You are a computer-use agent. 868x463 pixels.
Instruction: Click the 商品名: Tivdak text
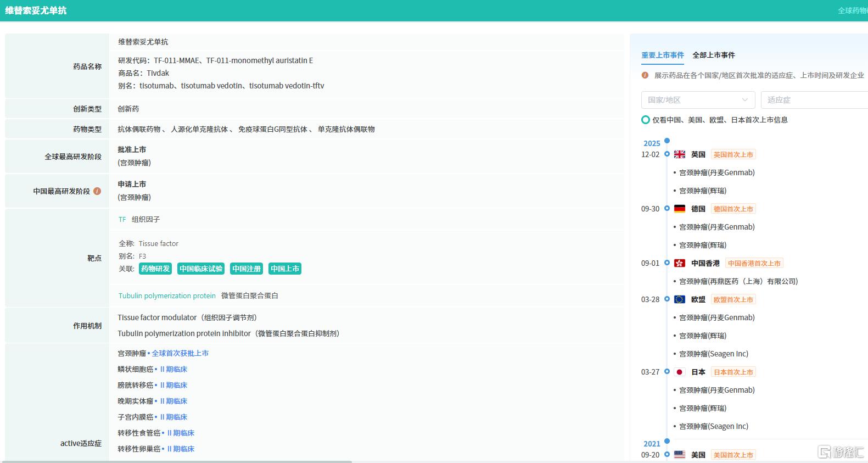(143, 73)
